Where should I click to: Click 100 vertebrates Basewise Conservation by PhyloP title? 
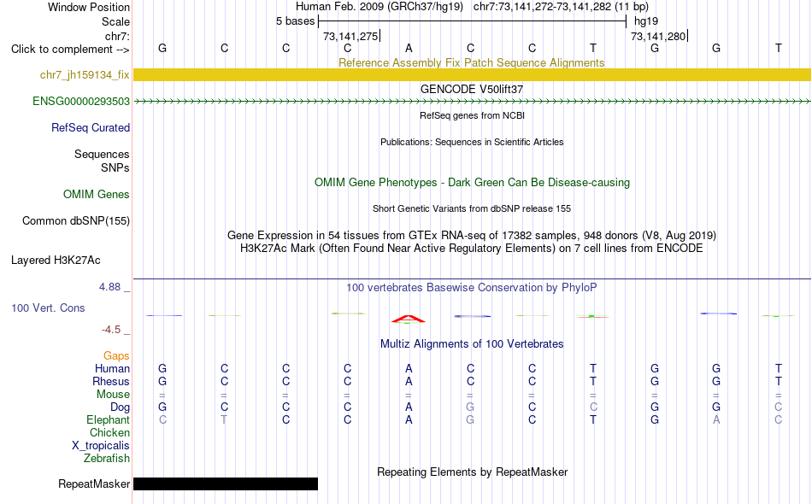point(472,287)
